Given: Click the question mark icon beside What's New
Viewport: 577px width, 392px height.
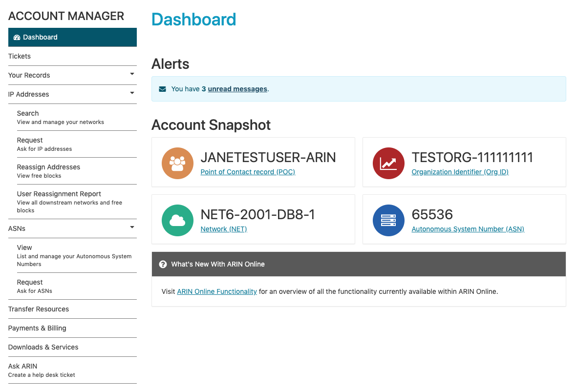Looking at the screenshot, I should pos(163,264).
